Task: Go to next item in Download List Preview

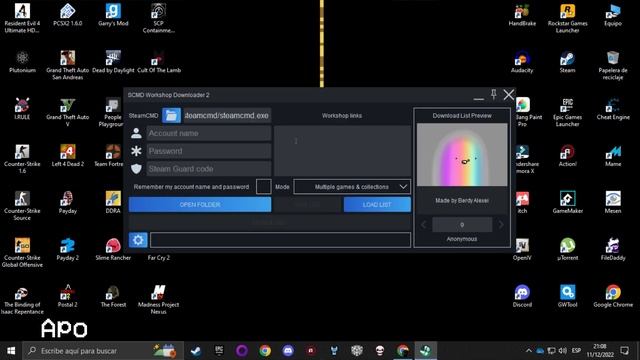Action: coord(501,224)
